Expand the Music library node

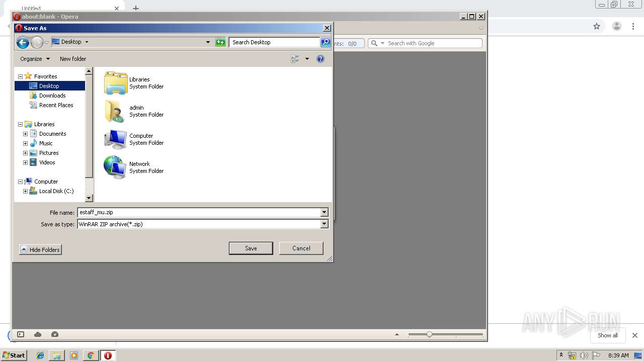coord(26,143)
